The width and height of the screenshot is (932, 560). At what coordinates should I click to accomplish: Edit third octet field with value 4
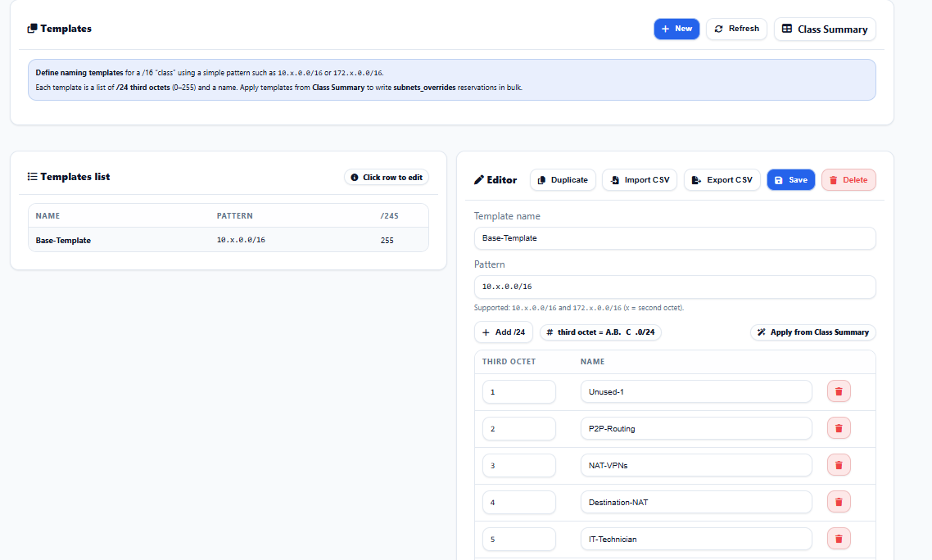[519, 503]
